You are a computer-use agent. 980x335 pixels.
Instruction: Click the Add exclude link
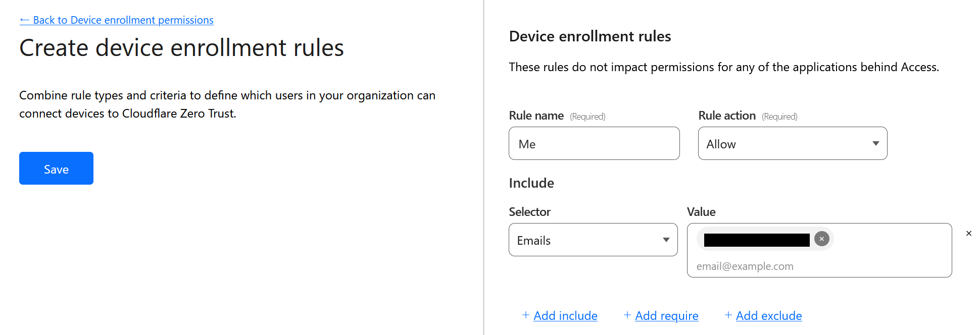coord(768,316)
